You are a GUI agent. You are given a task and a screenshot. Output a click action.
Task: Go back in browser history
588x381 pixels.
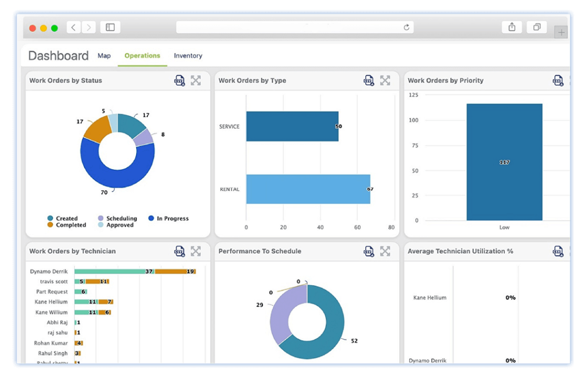click(x=73, y=27)
